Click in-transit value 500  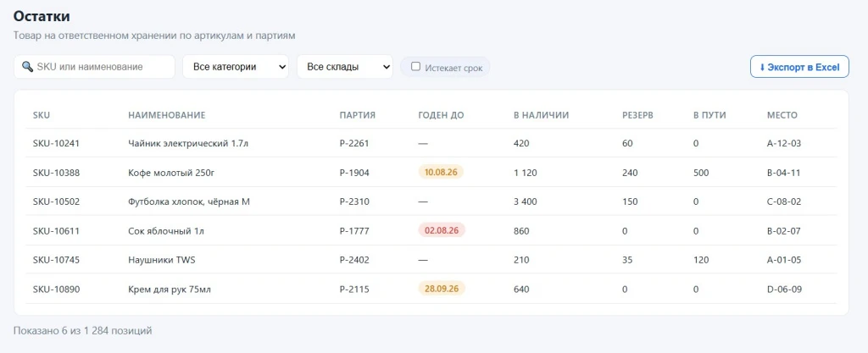point(701,173)
